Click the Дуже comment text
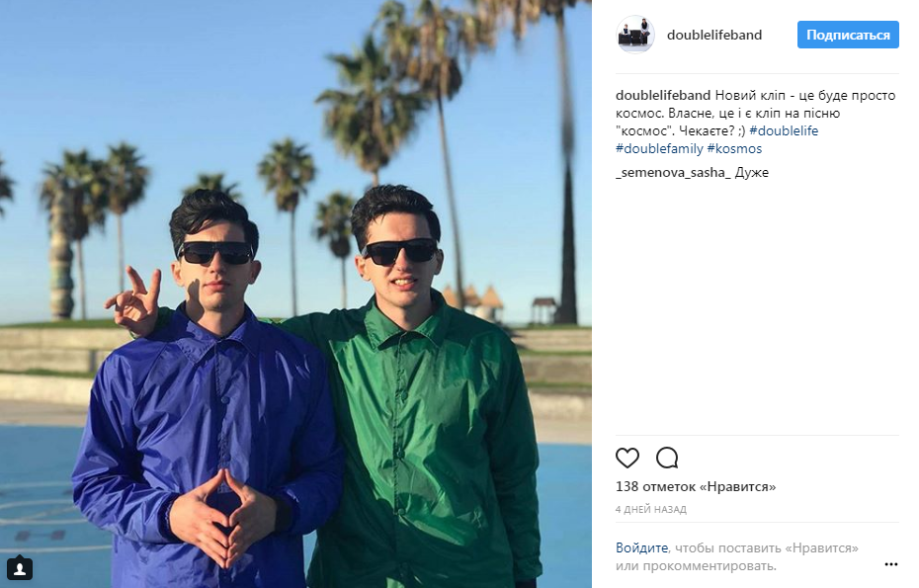Screen dimensions: 919x588 751,173
